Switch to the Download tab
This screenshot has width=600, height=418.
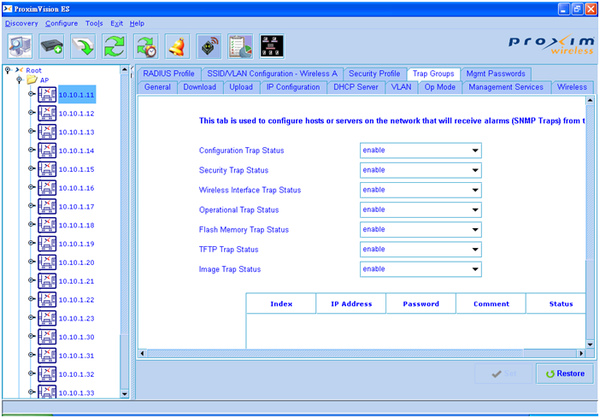pos(200,87)
